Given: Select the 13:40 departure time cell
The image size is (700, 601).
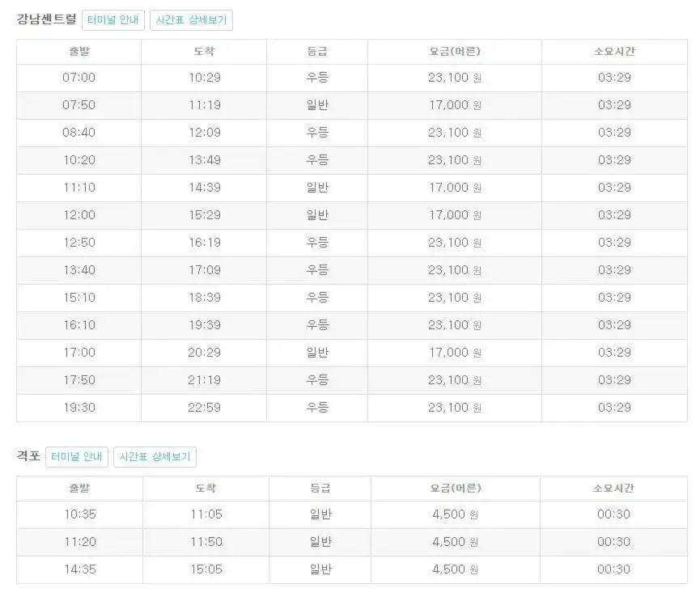Looking at the screenshot, I should click(79, 270).
